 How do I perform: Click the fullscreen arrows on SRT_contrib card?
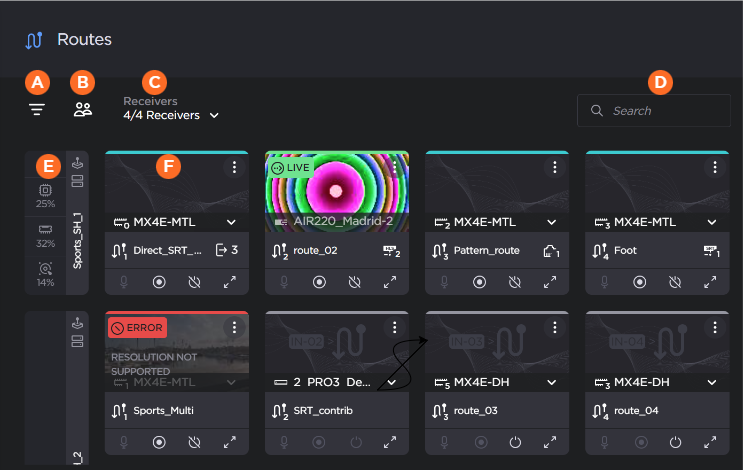(x=391, y=442)
